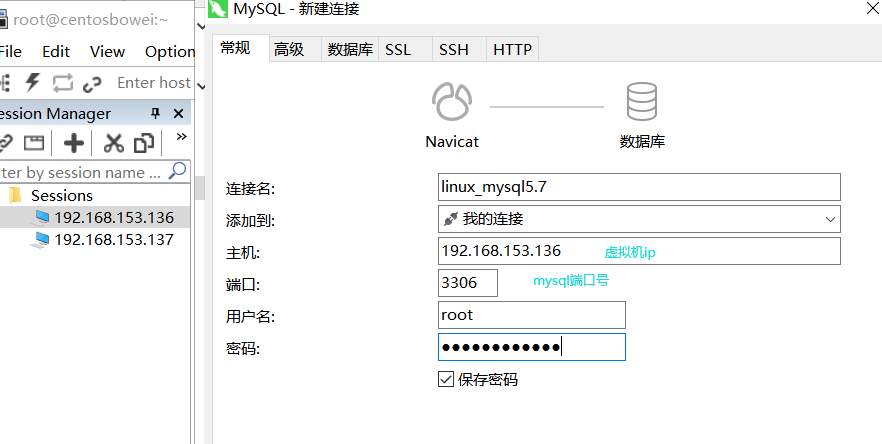
Task: Click the magnifier icon in the session filter box
Action: [x=177, y=171]
